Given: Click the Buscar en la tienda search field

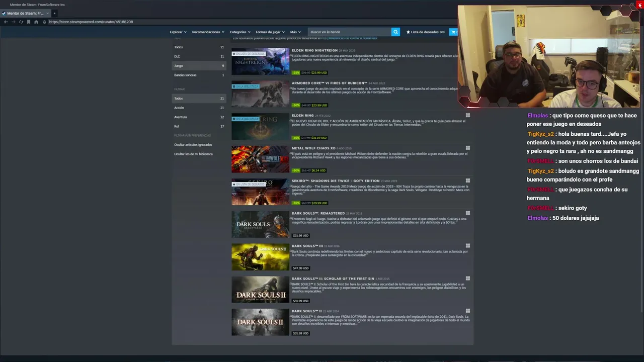Looking at the screenshot, I should pyautogui.click(x=350, y=32).
